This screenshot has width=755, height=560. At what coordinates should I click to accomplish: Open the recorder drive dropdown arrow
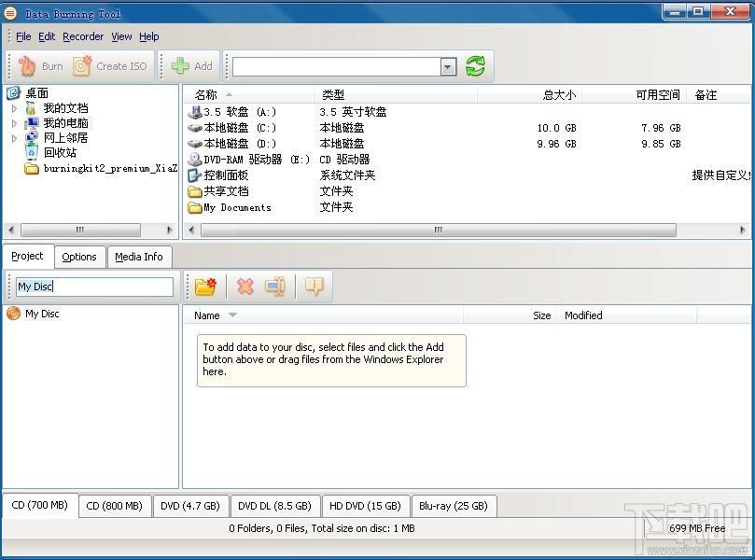pyautogui.click(x=448, y=66)
